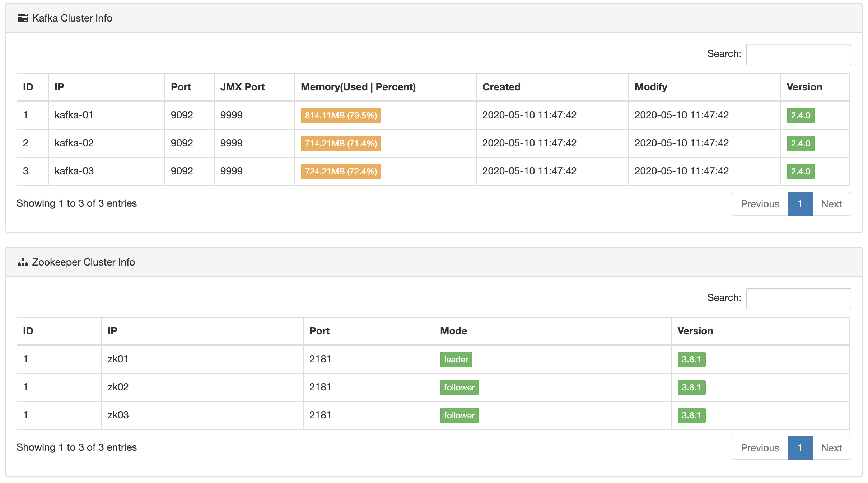Click the 3.6.1 version badge for zk02
Viewport: 868px width, 483px height.
click(691, 388)
